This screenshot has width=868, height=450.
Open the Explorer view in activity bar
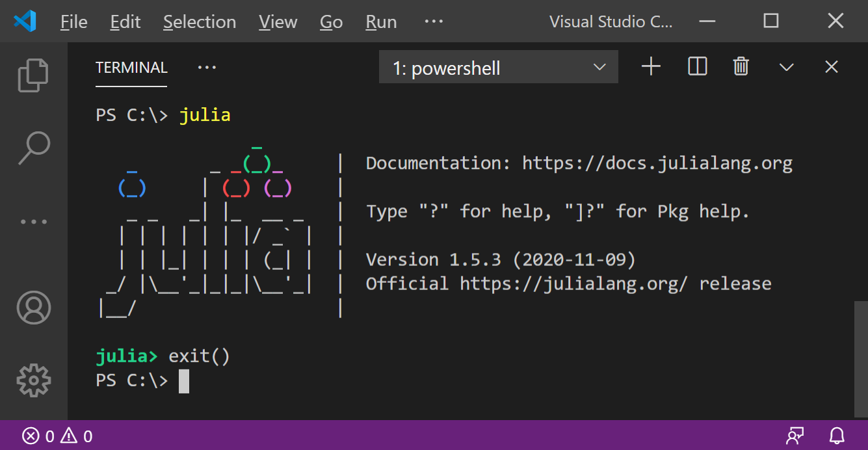pyautogui.click(x=33, y=75)
